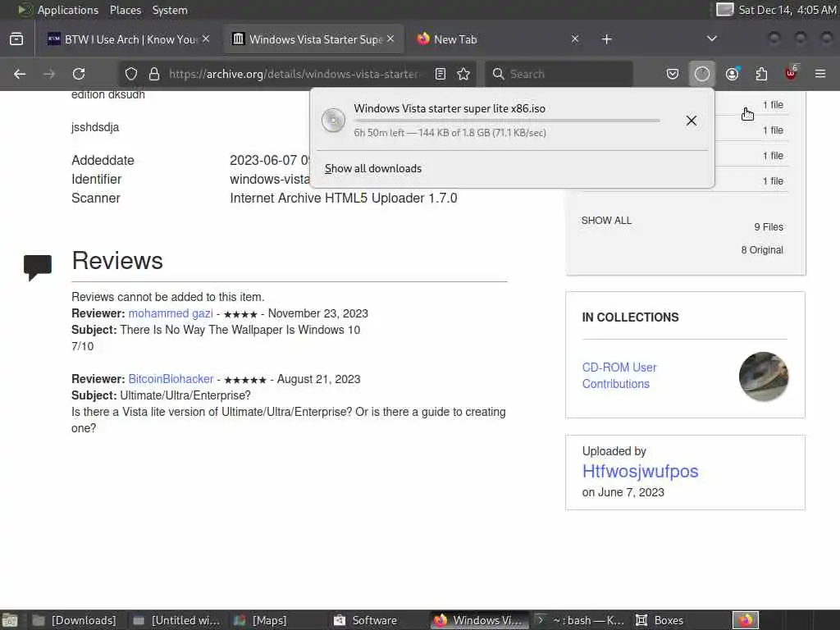This screenshot has width=840, height=630.
Task: Click the display icon in top panel
Action: pos(725,10)
